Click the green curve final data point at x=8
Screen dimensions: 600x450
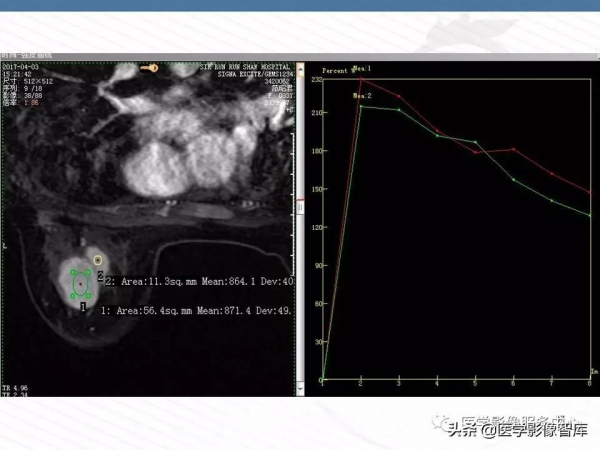pos(590,216)
